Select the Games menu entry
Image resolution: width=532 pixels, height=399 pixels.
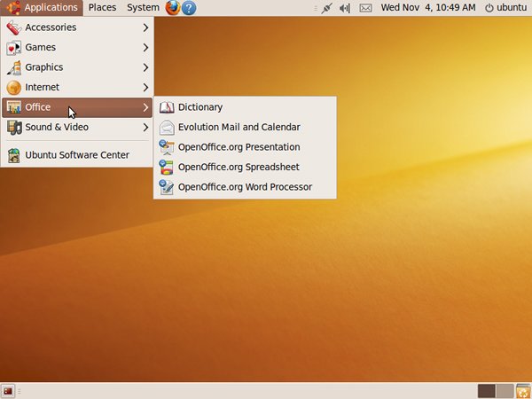click(77, 48)
